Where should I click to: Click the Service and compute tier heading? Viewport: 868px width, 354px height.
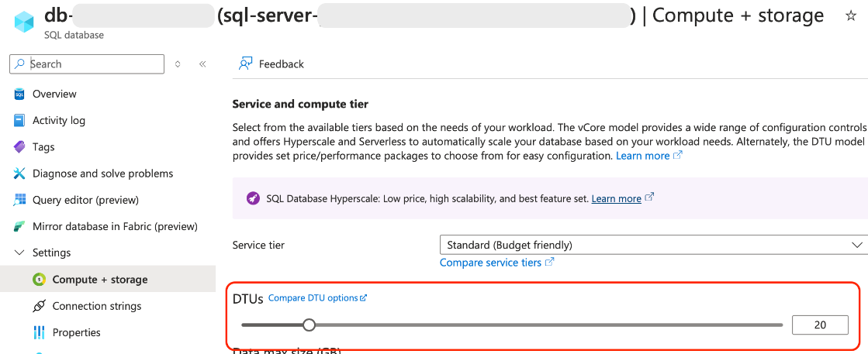click(300, 104)
